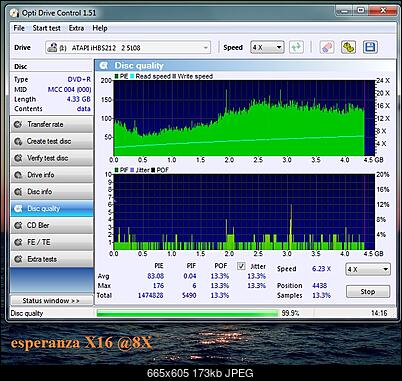Click the disc Type value DVD-R
This screenshot has width=402, height=381.
pyautogui.click(x=79, y=80)
